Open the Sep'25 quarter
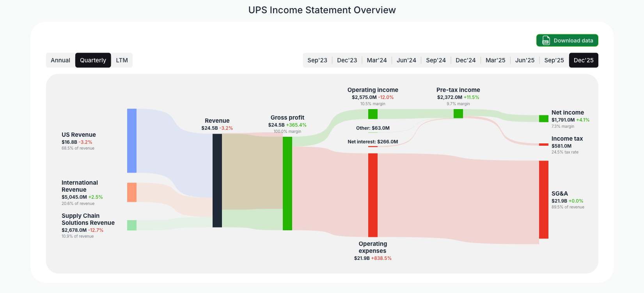This screenshot has width=644, height=293. pos(554,60)
